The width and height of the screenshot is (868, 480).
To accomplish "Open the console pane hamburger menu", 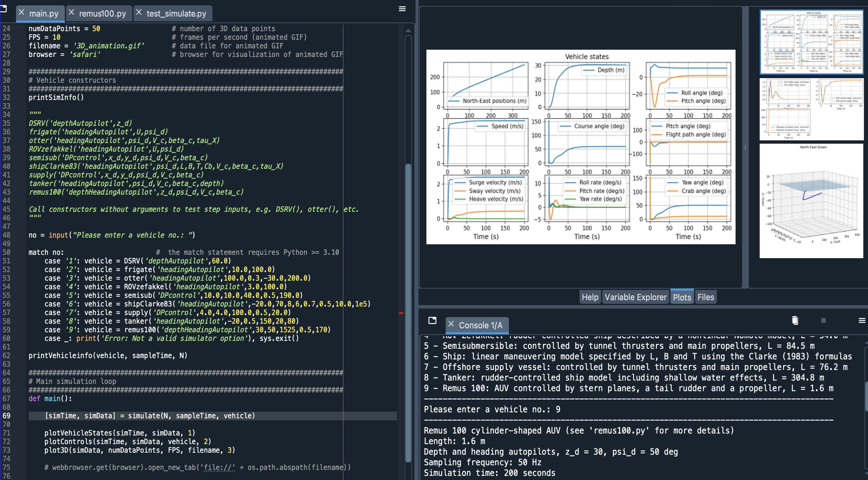I will click(861, 320).
